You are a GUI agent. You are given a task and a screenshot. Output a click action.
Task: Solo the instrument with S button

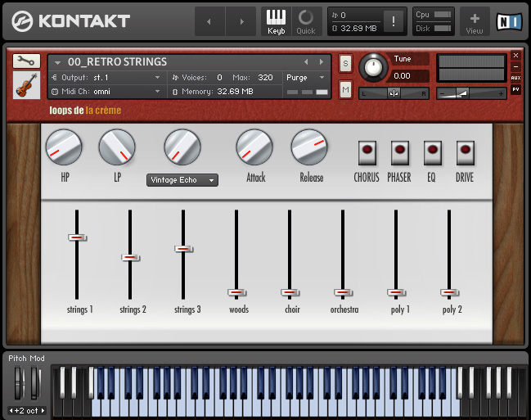tap(345, 63)
